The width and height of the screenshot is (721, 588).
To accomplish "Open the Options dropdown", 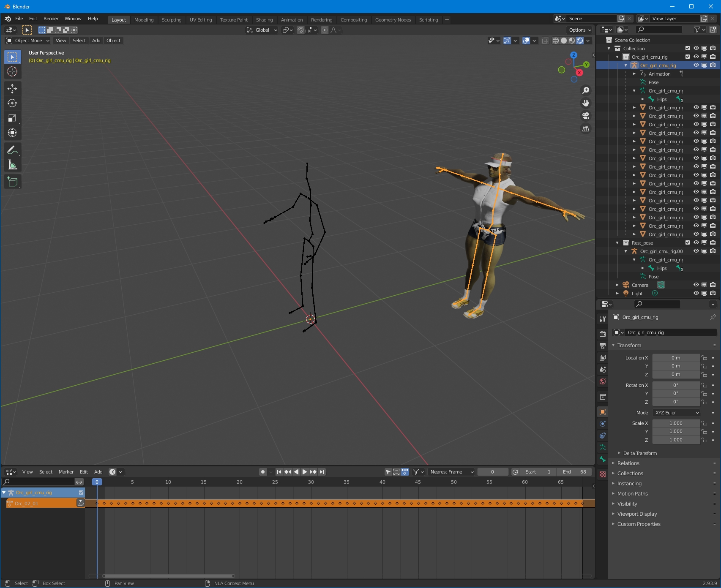I will click(x=579, y=30).
